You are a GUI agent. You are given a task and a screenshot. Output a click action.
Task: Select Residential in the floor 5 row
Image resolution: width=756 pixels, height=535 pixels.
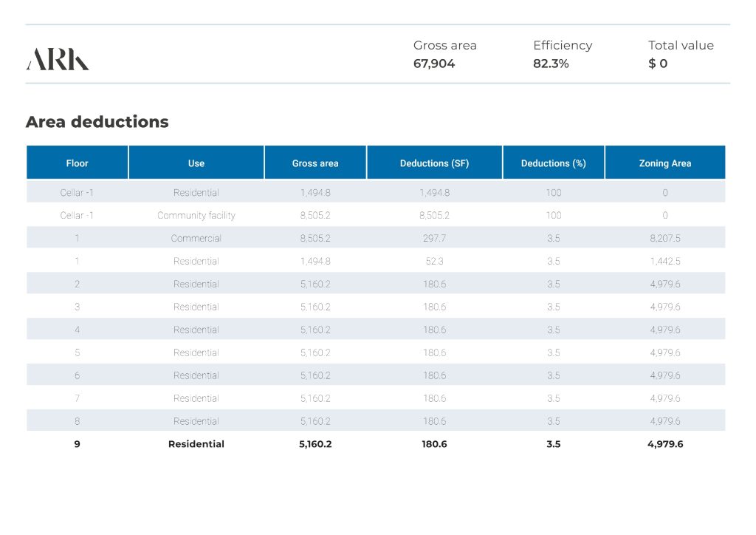[x=196, y=352]
